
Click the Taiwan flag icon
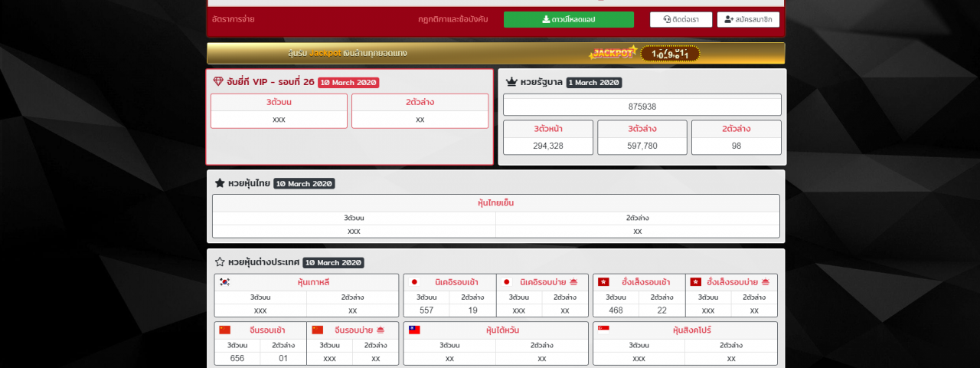coord(414,330)
